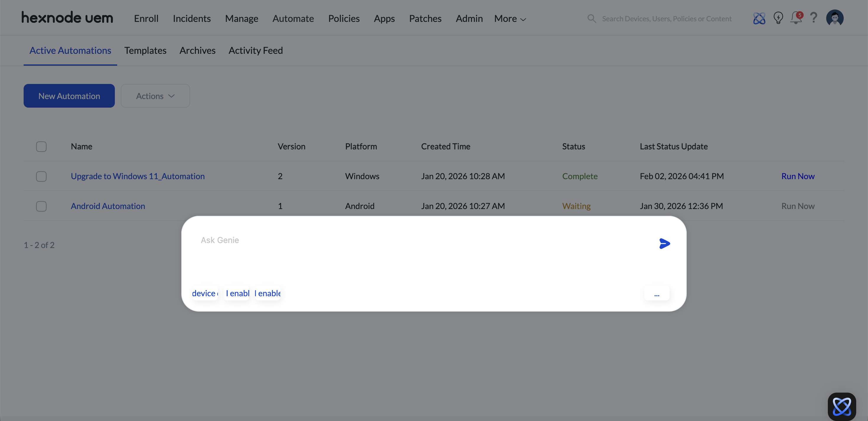Open the Android Automation link

click(x=108, y=206)
